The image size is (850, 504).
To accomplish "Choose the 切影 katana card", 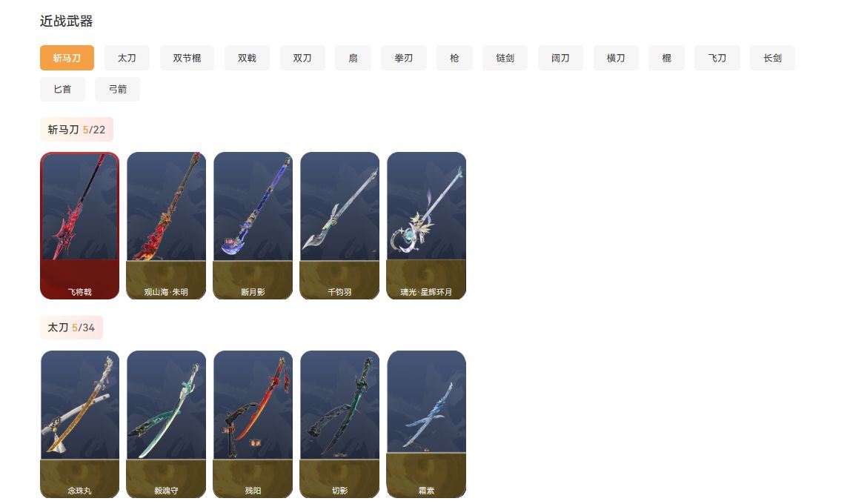I will point(340,425).
